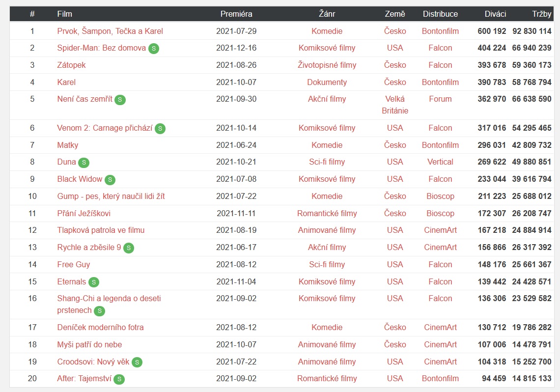
Task: Click the S badge after Croodsovi: Nový věk
Action: pyautogui.click(x=137, y=362)
